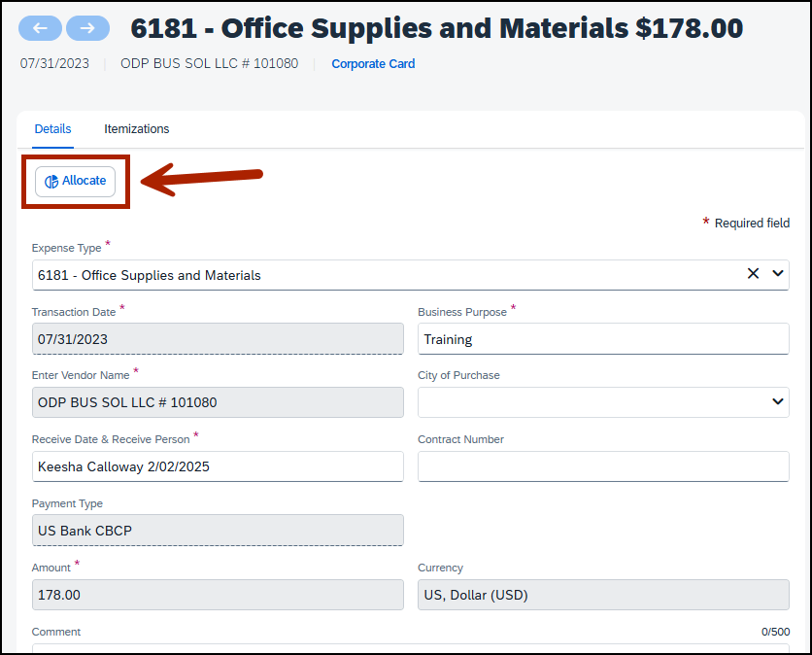Click the Enter Vendor Name field
Image resolution: width=812 pixels, height=655 pixels.
click(x=218, y=402)
